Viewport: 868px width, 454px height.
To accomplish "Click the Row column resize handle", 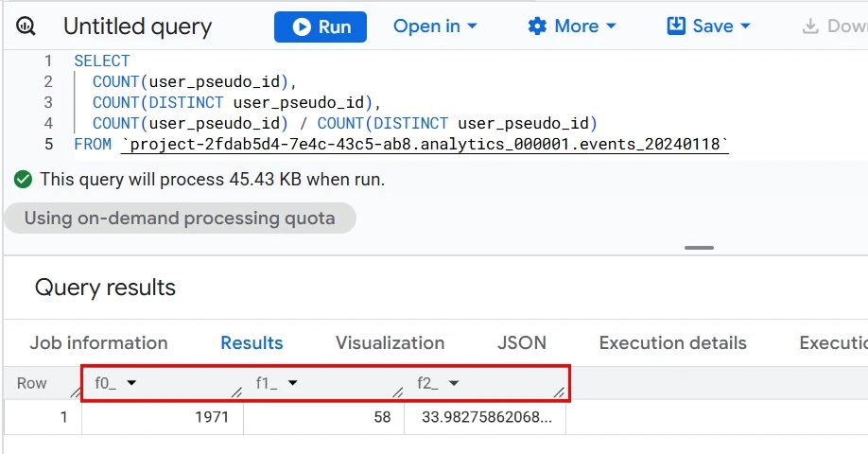I will [x=76, y=392].
